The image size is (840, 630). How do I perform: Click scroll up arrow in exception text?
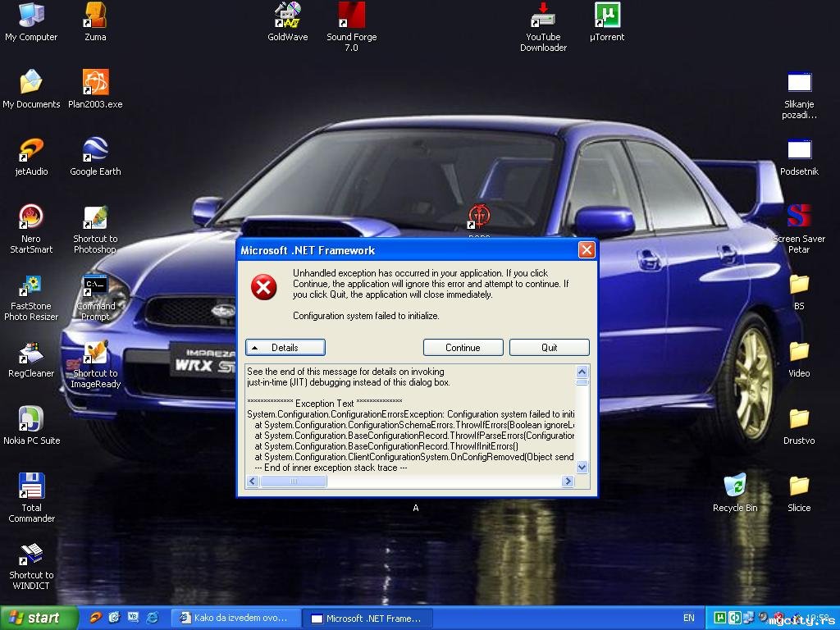tap(582, 372)
